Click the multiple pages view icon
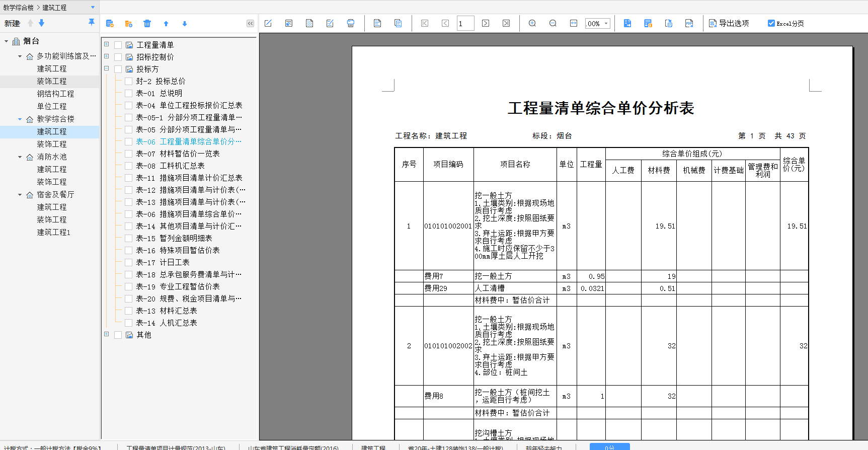The height and width of the screenshot is (450, 868). point(398,23)
